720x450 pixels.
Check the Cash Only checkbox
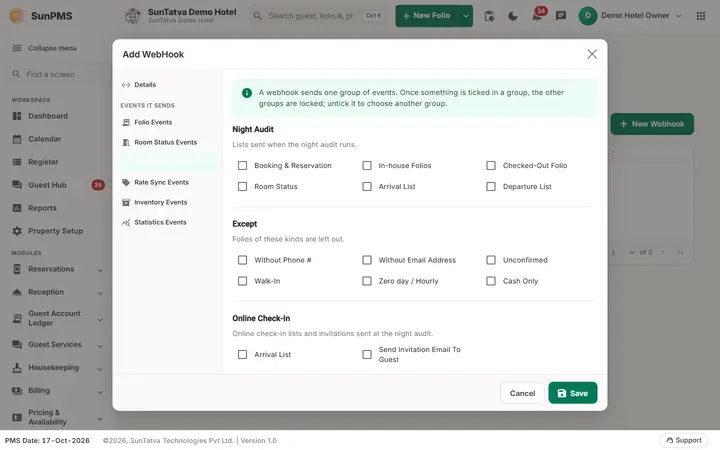[491, 281]
